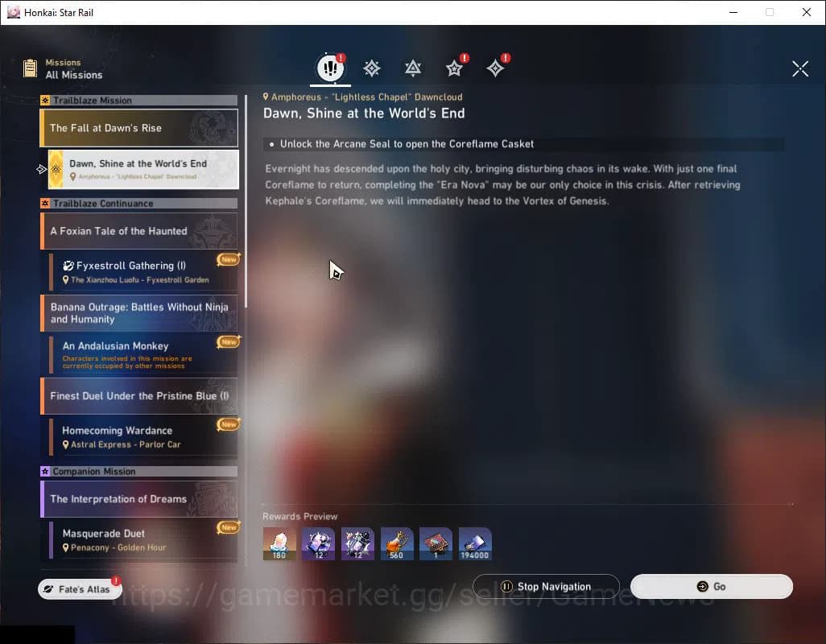Switch to the Trailblaze Continuance filter tab
The image size is (826, 644).
(x=413, y=68)
